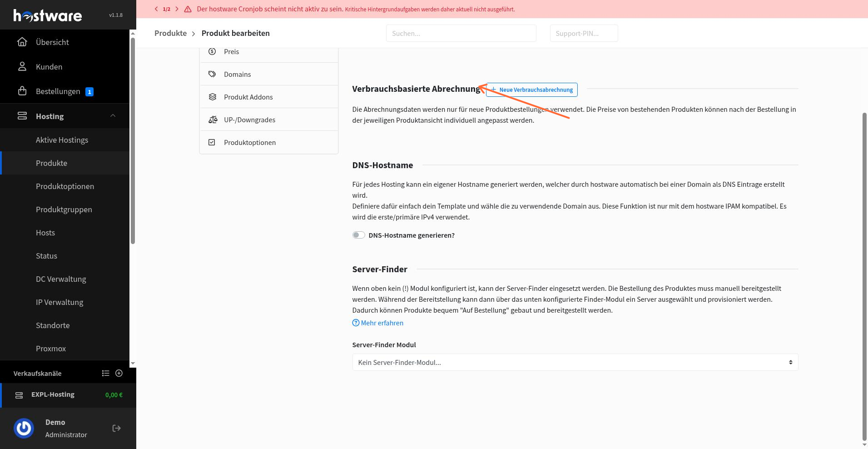The height and width of the screenshot is (449, 868).
Task: Focus the Support-PIN field
Action: [584, 33]
